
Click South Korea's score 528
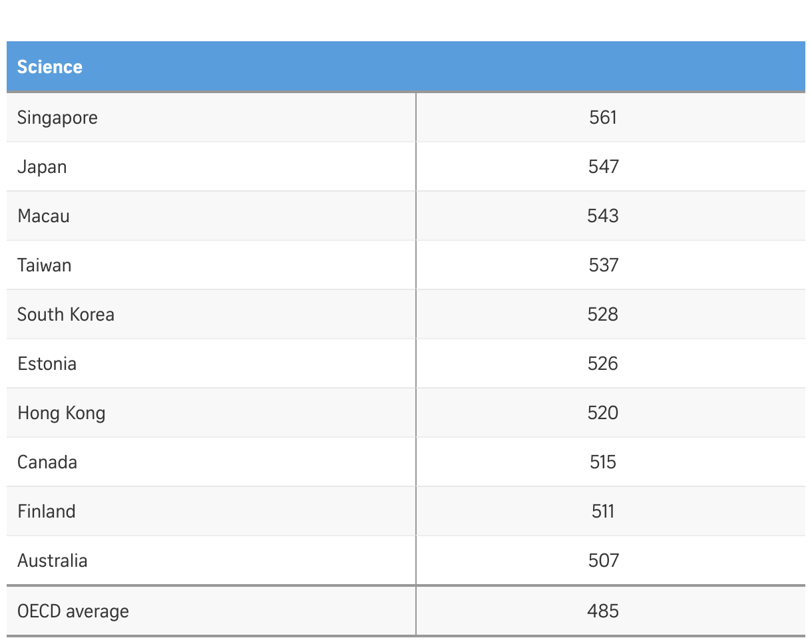click(x=603, y=314)
